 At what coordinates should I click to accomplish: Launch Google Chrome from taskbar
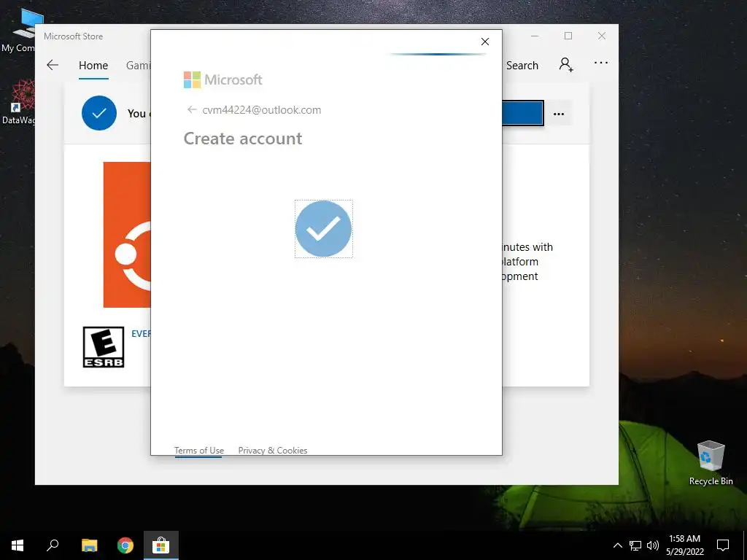[x=125, y=545]
